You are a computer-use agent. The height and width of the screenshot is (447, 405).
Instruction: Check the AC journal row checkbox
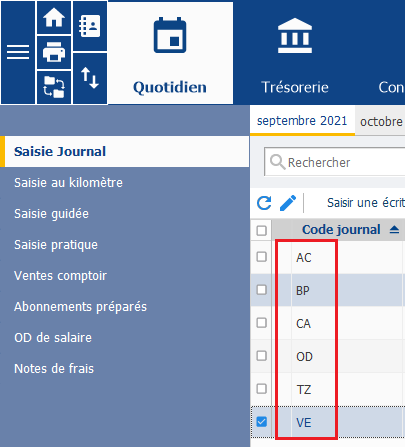[262, 257]
